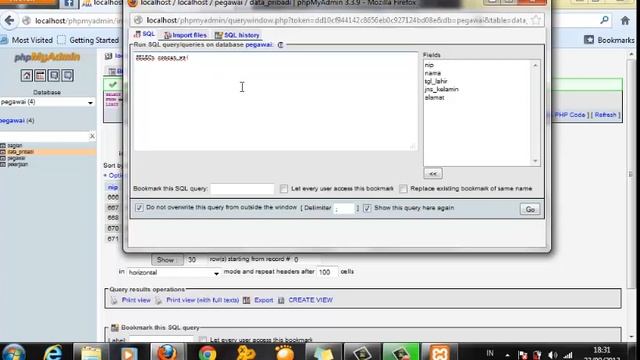The width and height of the screenshot is (640, 360).
Task: Open the phpMyAdmin documentation icon
Action: tap(54, 76)
